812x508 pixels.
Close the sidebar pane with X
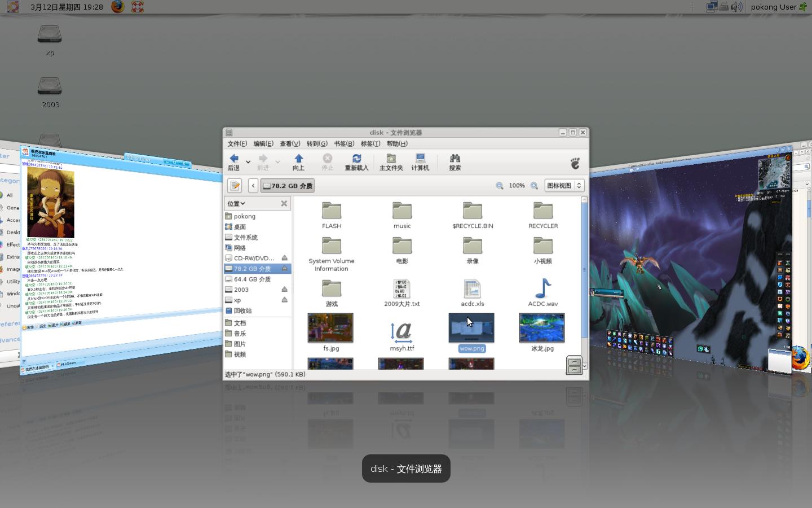(284, 203)
